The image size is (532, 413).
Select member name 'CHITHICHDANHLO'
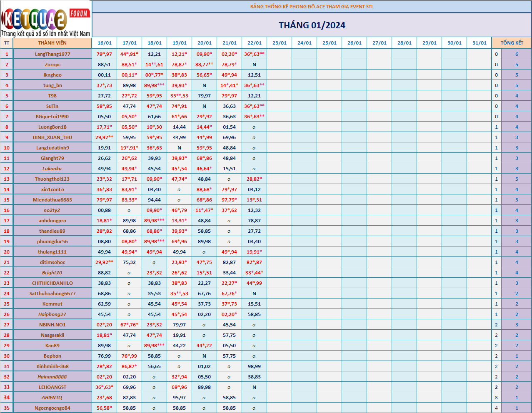click(x=52, y=283)
